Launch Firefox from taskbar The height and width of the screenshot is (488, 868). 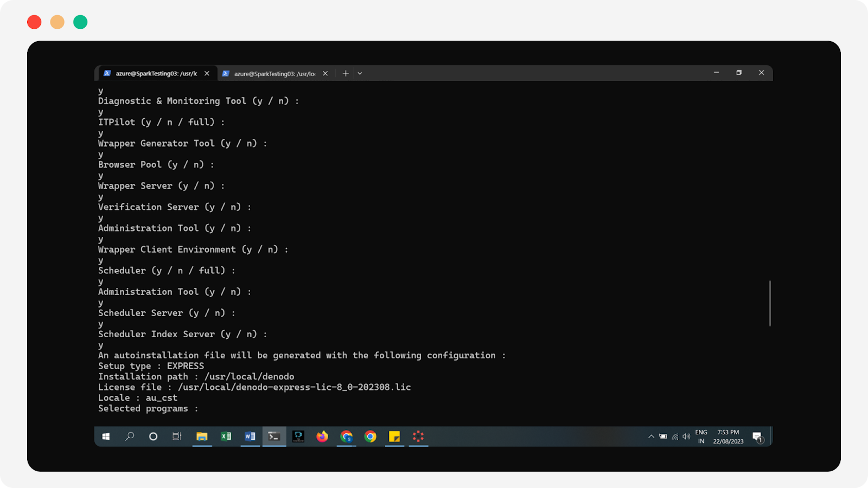tap(322, 436)
